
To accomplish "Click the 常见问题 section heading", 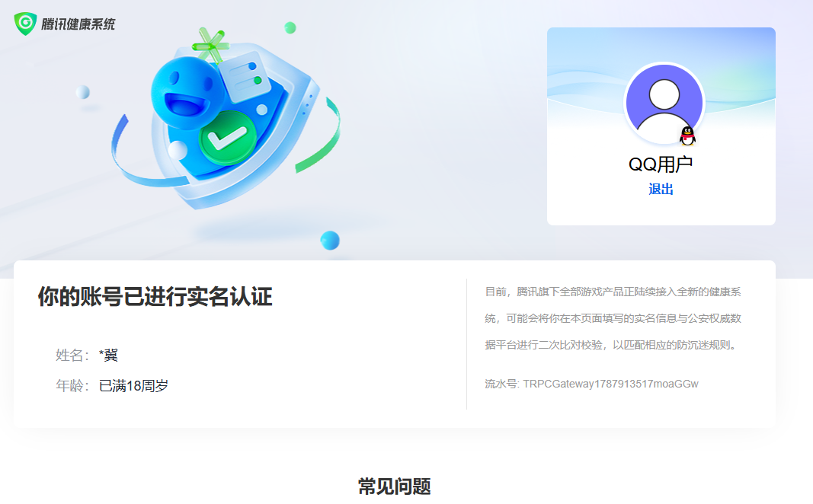I will [x=395, y=486].
